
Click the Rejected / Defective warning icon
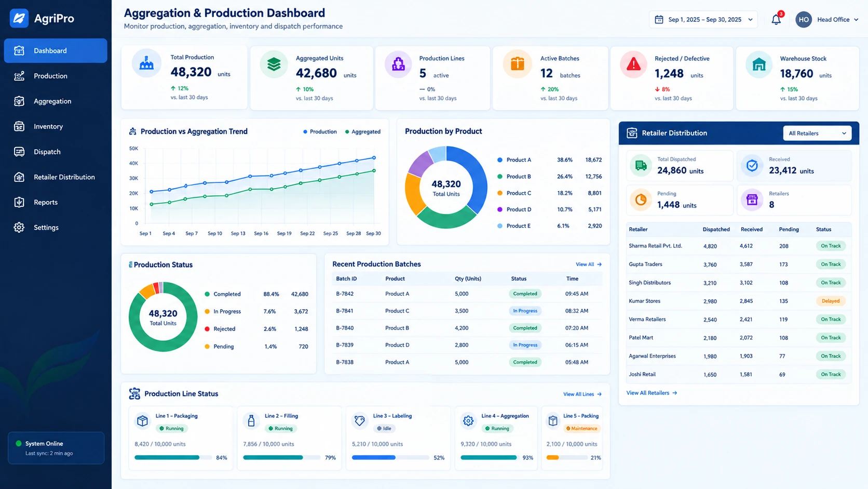633,64
